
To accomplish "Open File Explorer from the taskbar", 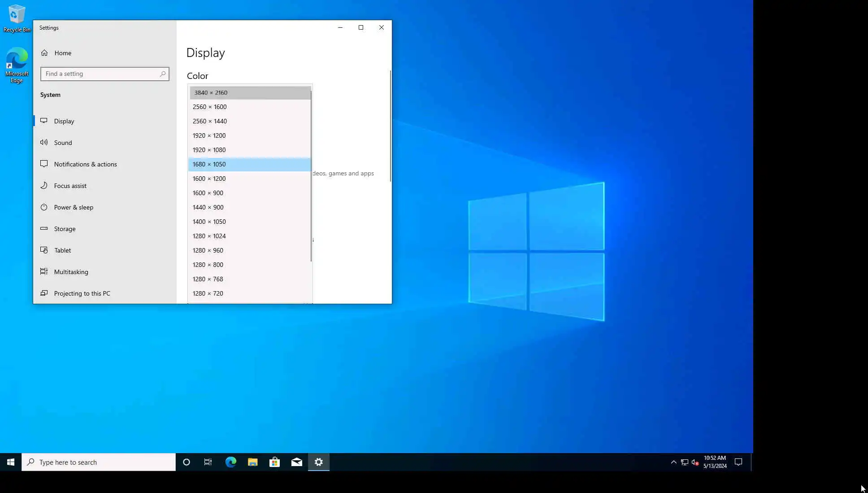I will (x=252, y=462).
